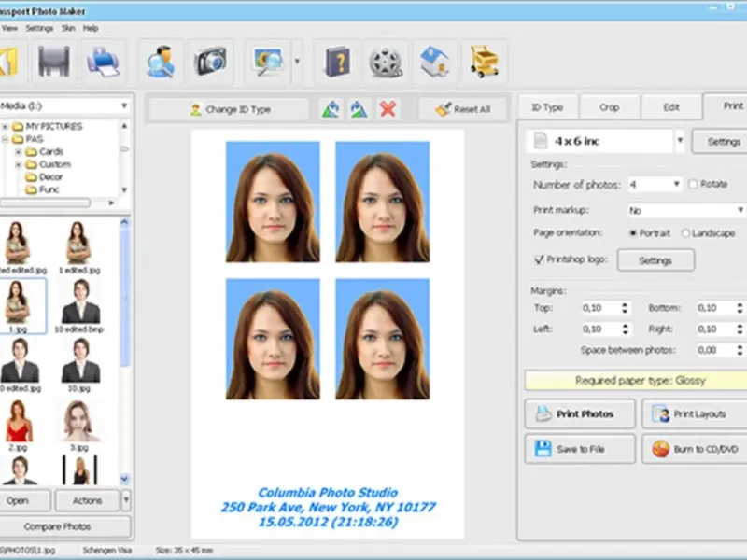Uncheck the Printshop logo checkbox
Screen dimensions: 747x560
point(539,260)
